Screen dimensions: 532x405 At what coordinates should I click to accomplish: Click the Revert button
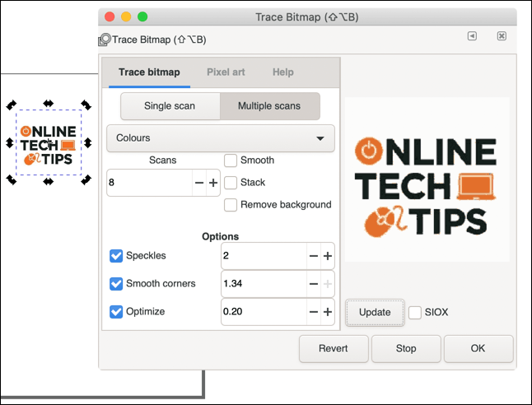coord(334,349)
